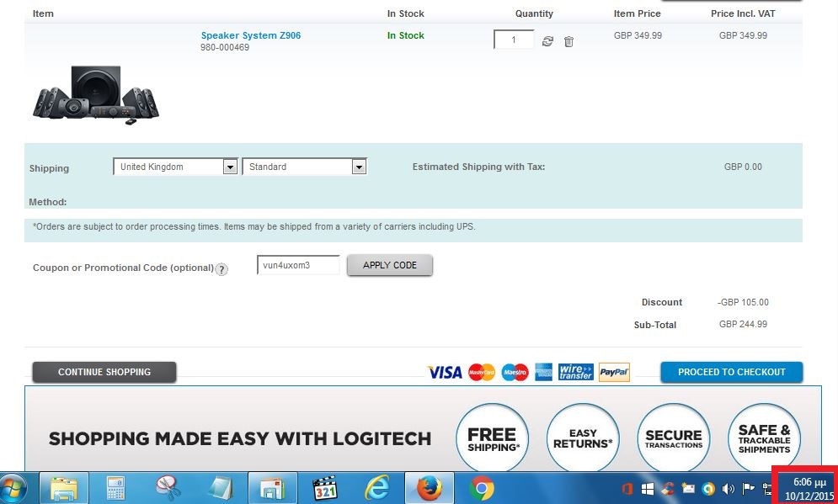Screen dimensions: 838x504
Task: Click the quantity input field
Action: click(514, 40)
